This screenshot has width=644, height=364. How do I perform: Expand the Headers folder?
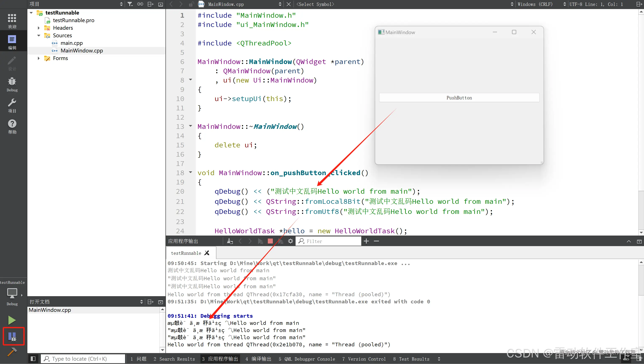[39, 28]
